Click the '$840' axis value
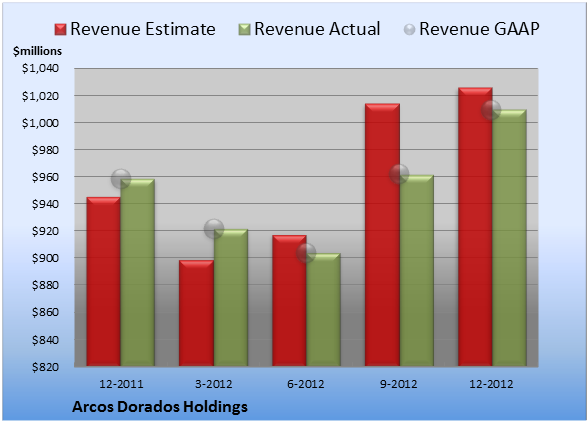This screenshot has width=588, height=422. pos(45,340)
